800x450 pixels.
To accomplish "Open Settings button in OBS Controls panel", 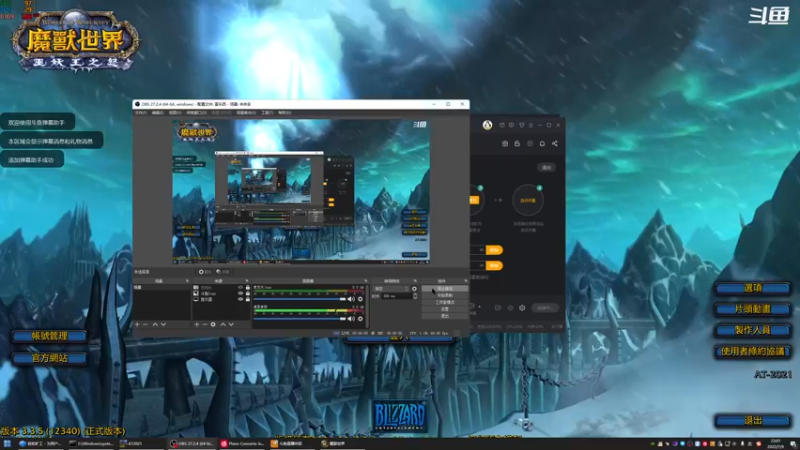I will tap(444, 309).
